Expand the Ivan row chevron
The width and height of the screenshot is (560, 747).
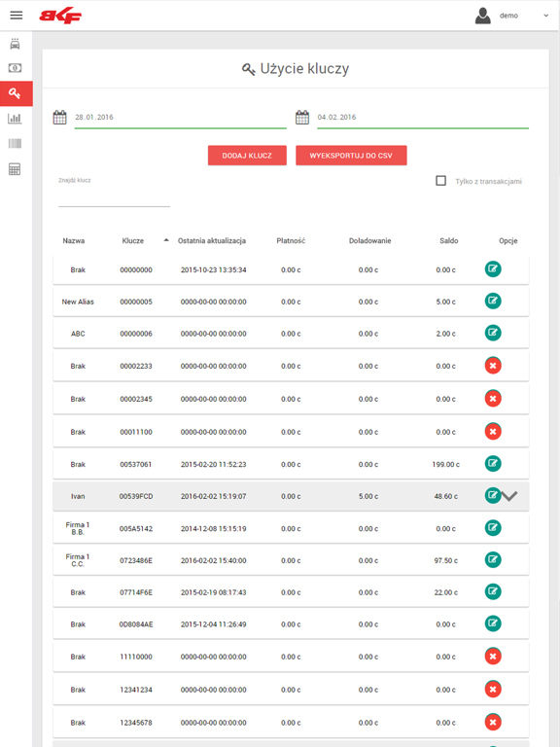click(x=509, y=496)
